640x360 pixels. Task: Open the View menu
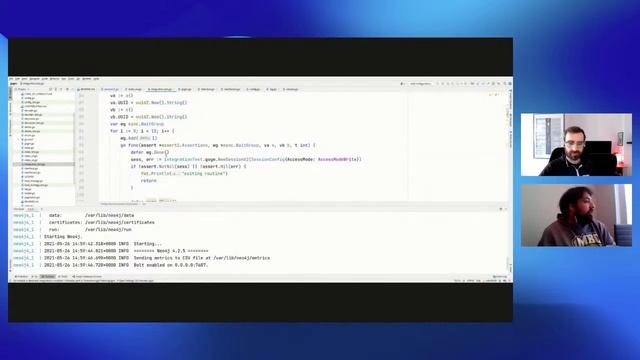click(x=24, y=79)
